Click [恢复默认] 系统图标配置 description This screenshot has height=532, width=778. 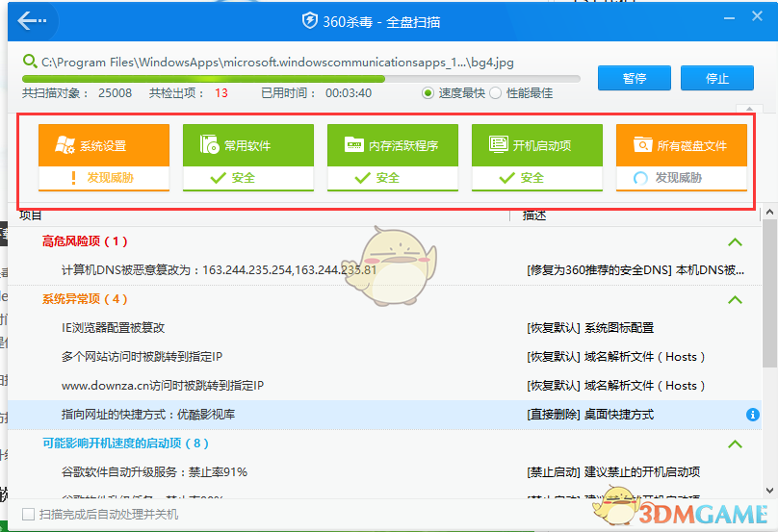[x=590, y=328]
